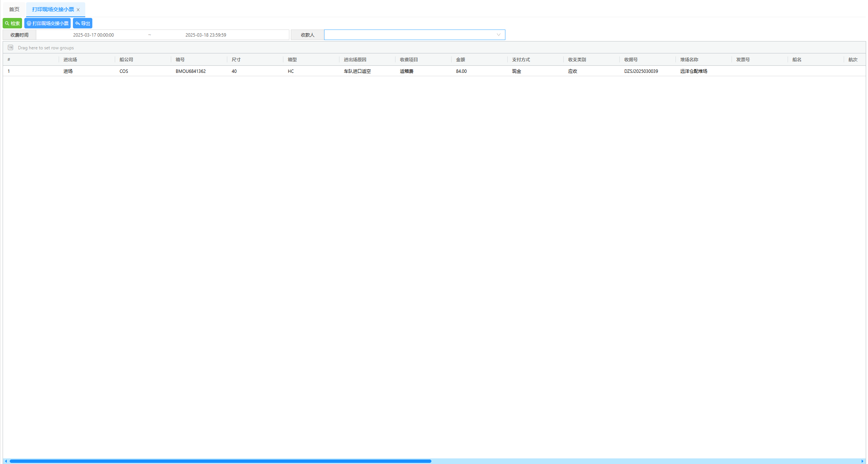Click the 检索 search button
This screenshot has height=464, width=868.
pyautogui.click(x=12, y=23)
